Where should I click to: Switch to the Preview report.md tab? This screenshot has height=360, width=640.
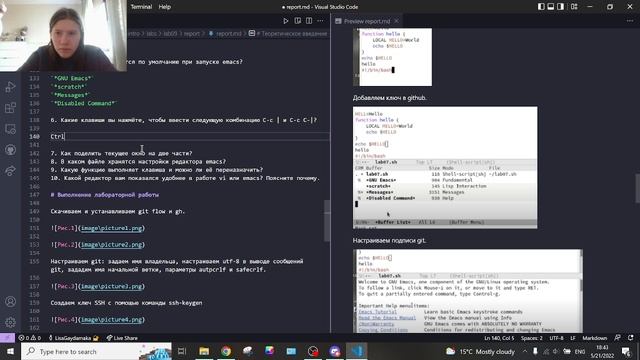[x=367, y=21]
